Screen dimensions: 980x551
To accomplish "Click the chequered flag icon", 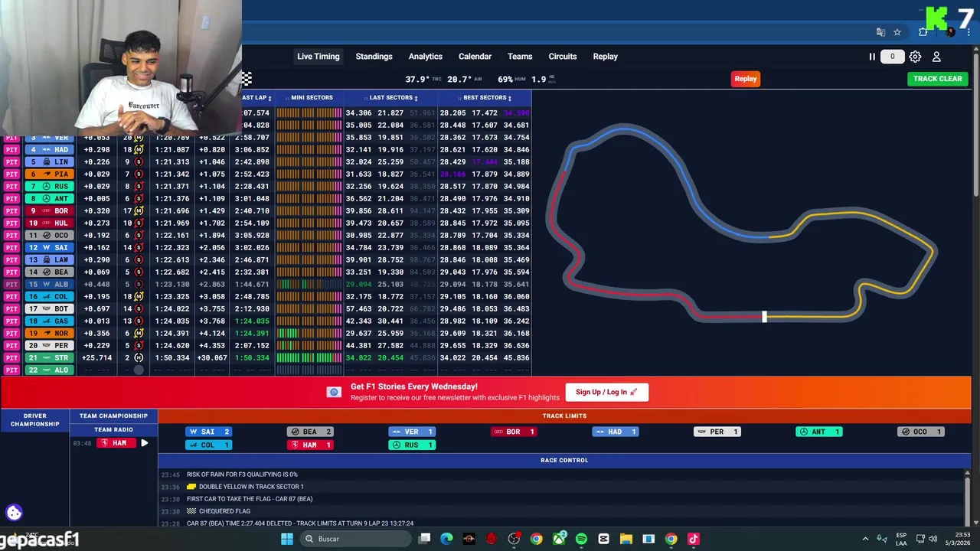I will (247, 79).
